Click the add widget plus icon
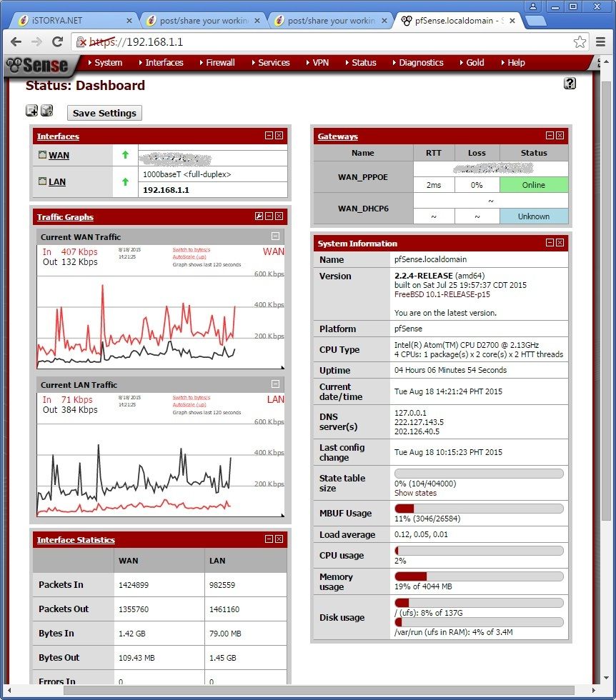Image resolution: width=616 pixels, height=700 pixels. 31,111
